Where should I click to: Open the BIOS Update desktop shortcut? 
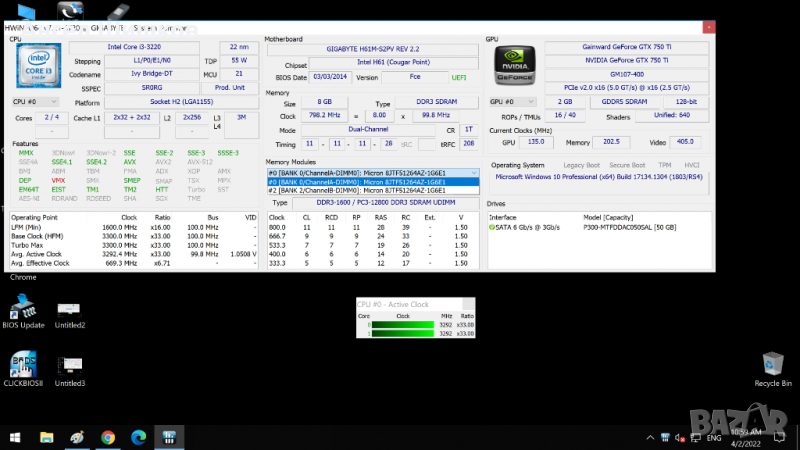tap(24, 311)
